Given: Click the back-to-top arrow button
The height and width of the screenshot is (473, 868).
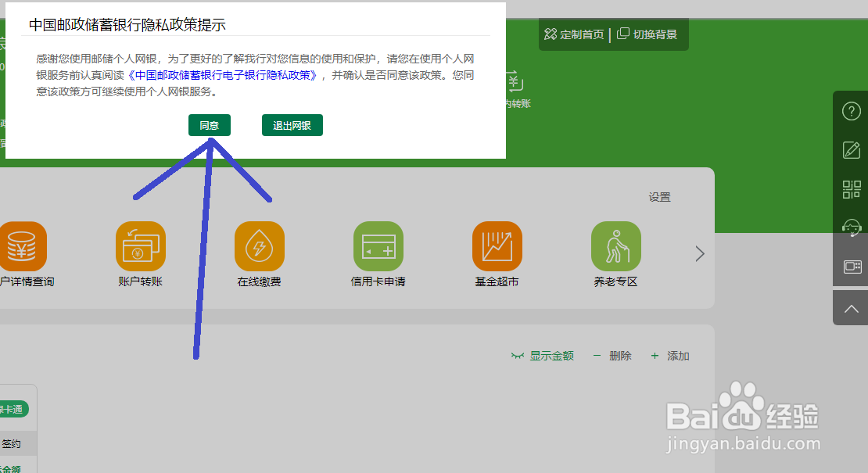Looking at the screenshot, I should [x=851, y=308].
